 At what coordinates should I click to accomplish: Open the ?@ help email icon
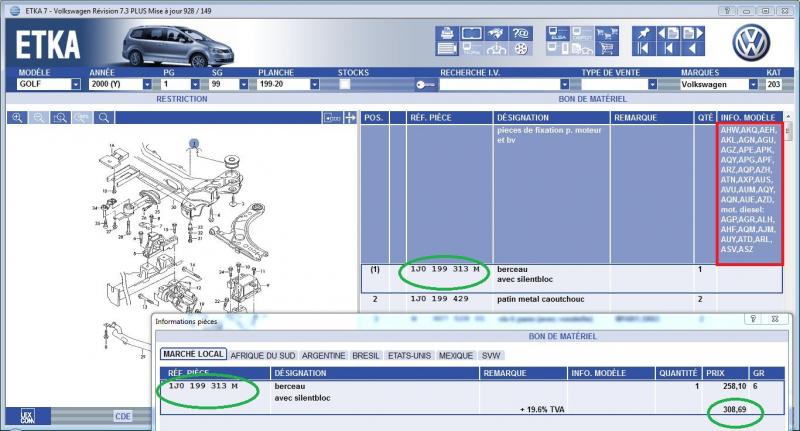point(520,34)
